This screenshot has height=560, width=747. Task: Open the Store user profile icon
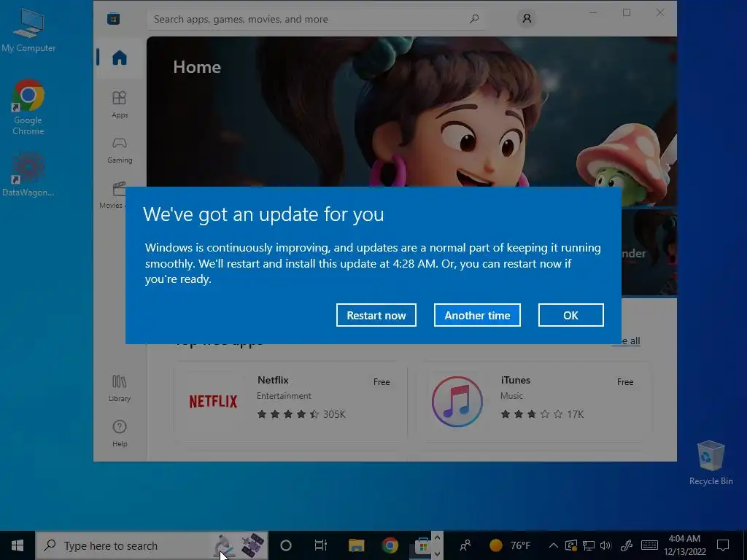click(x=527, y=18)
